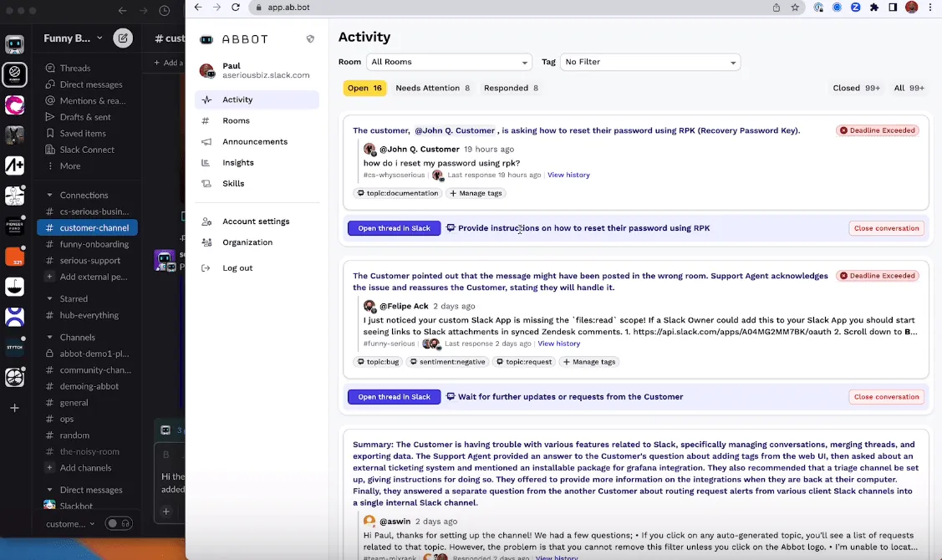Click the browser share icon
This screenshot has height=560, width=942.
(777, 8)
